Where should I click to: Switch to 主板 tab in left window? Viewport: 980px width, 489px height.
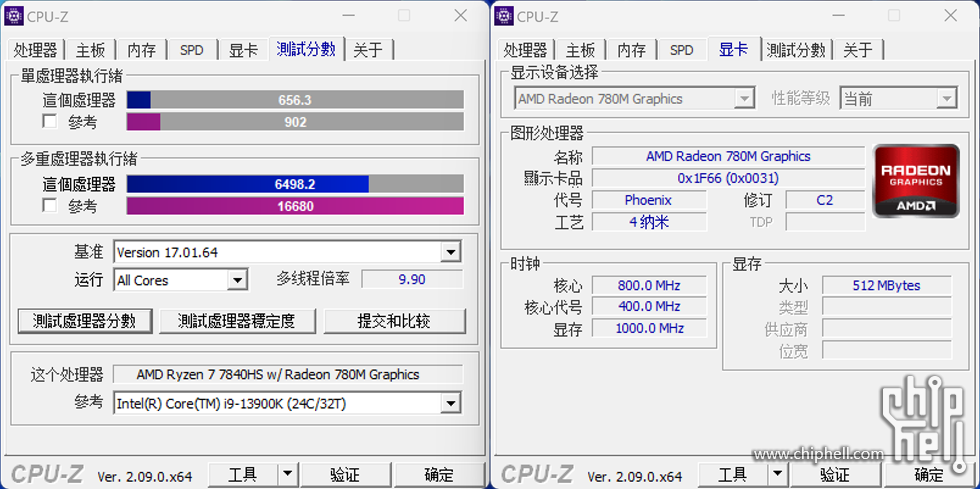[91, 50]
